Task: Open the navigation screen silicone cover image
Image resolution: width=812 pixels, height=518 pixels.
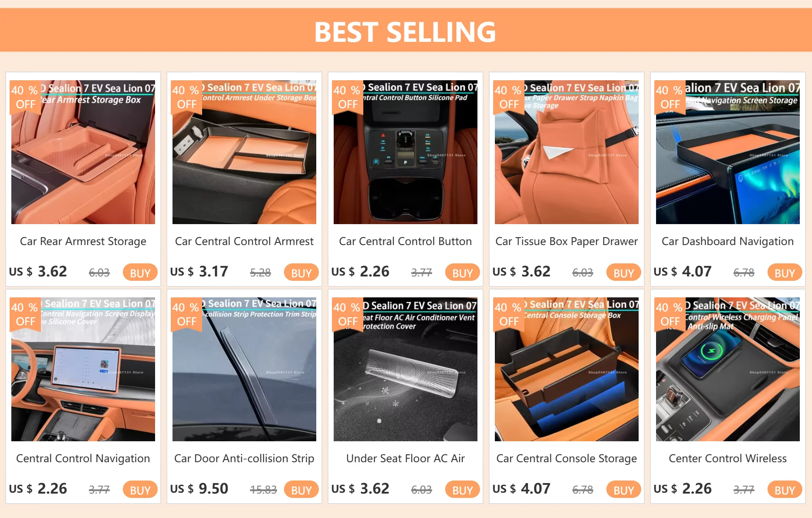Action: click(x=83, y=369)
